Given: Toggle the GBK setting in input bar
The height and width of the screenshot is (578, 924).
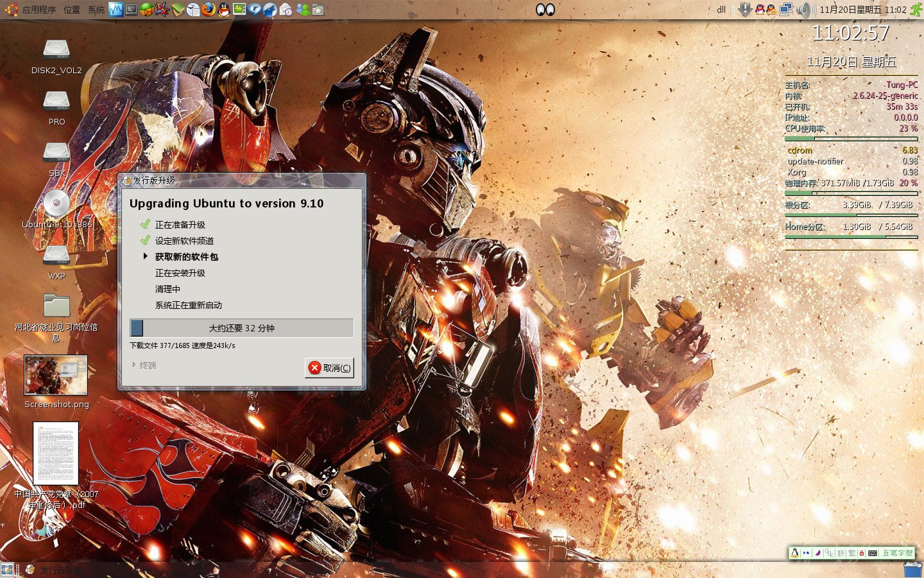Looking at the screenshot, I should tap(829, 553).
